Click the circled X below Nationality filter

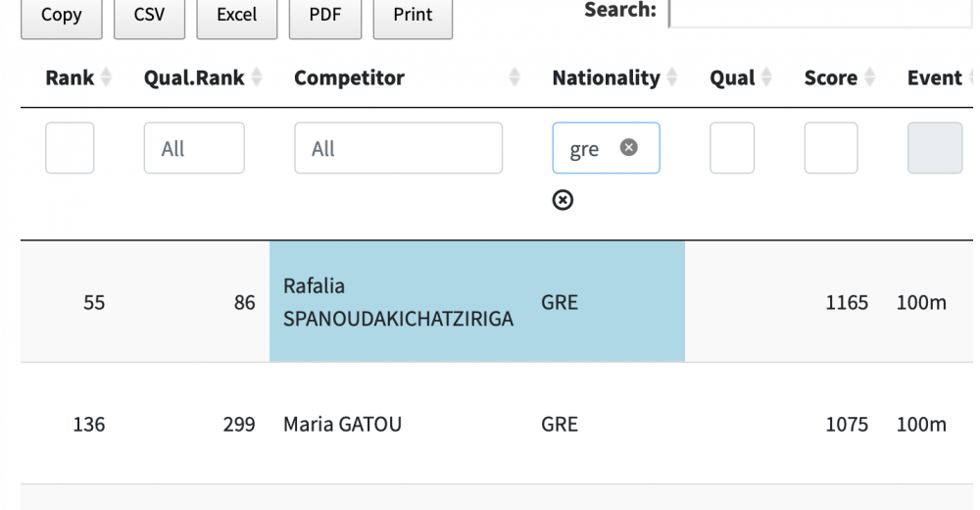563,200
